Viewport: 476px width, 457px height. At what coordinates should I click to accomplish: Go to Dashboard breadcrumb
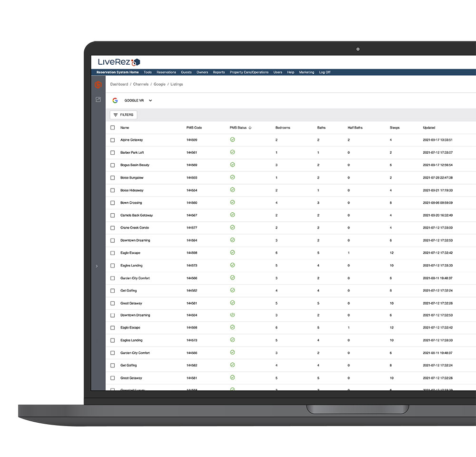[x=119, y=84]
